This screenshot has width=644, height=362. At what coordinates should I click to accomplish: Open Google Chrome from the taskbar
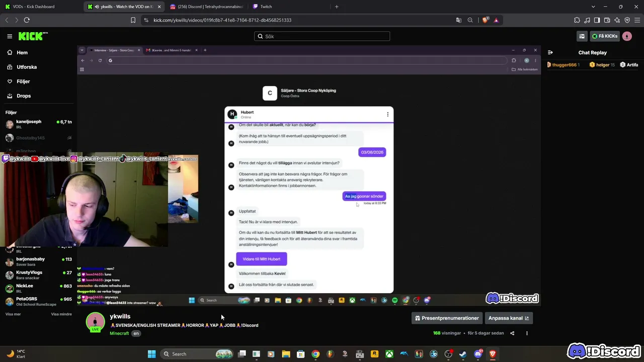click(x=315, y=354)
